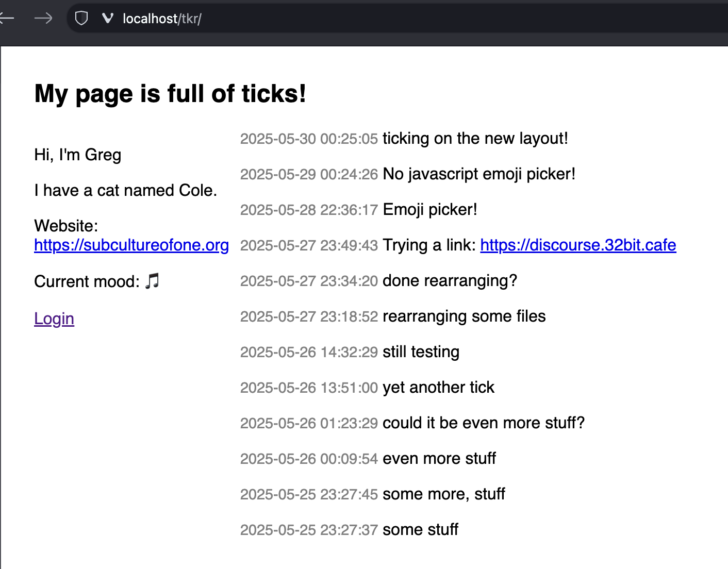Viewport: 728px width, 569px height.
Task: Click tick "could it be even more stuff?"
Action: [484, 423]
